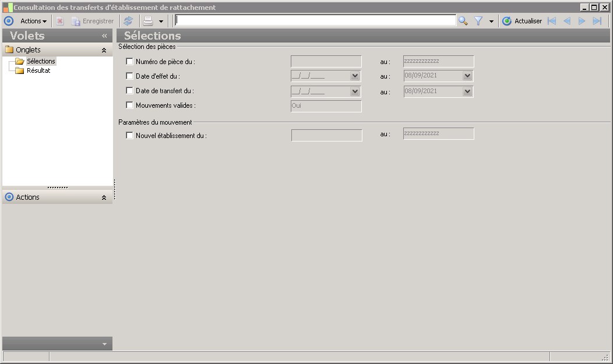Go to last record arrow
The width and height of the screenshot is (613, 364).
(x=597, y=21)
